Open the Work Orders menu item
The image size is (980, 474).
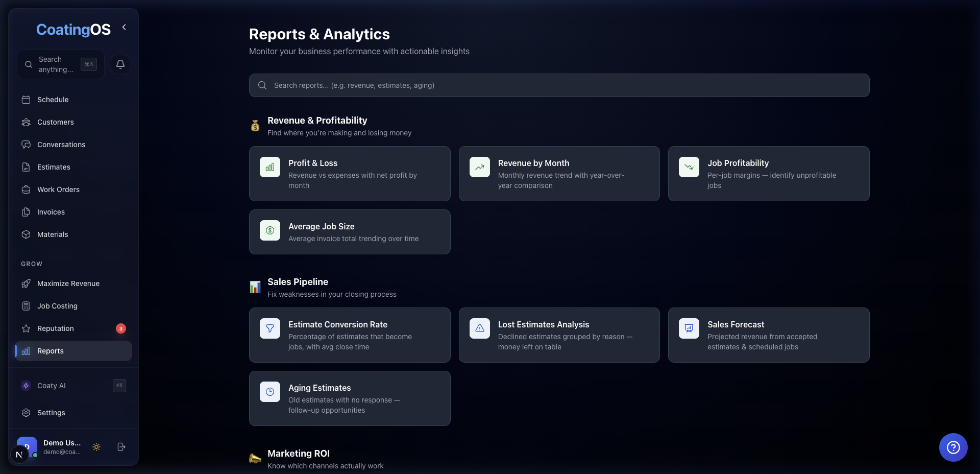point(58,189)
